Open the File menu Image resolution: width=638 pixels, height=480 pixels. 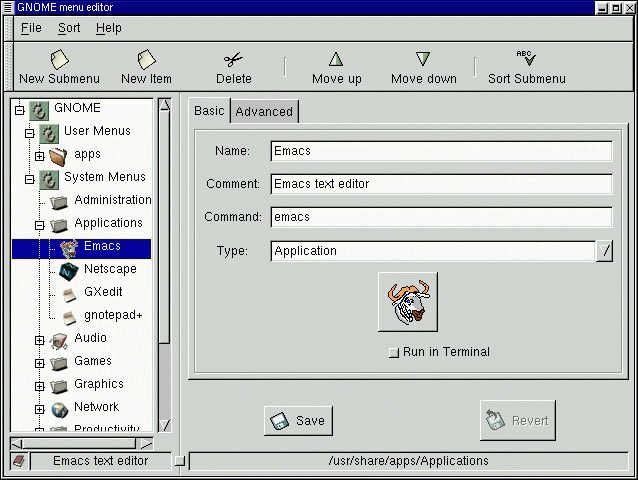[31, 28]
